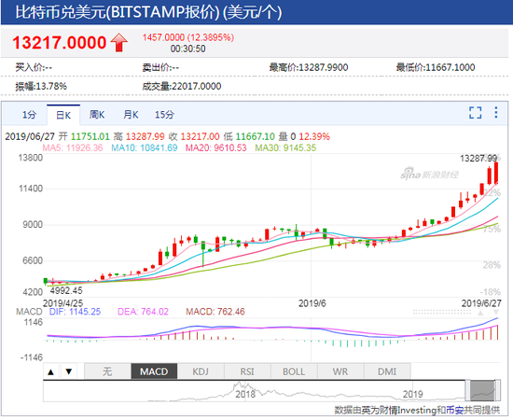513x420 pixels.
Task: Click the red price-up arrow icon
Action: (x=118, y=43)
